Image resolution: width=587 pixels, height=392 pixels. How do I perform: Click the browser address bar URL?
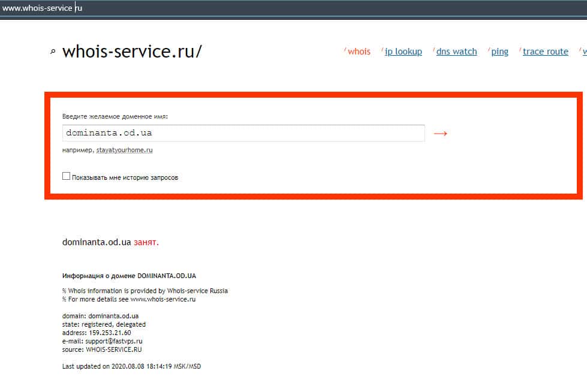42,8
